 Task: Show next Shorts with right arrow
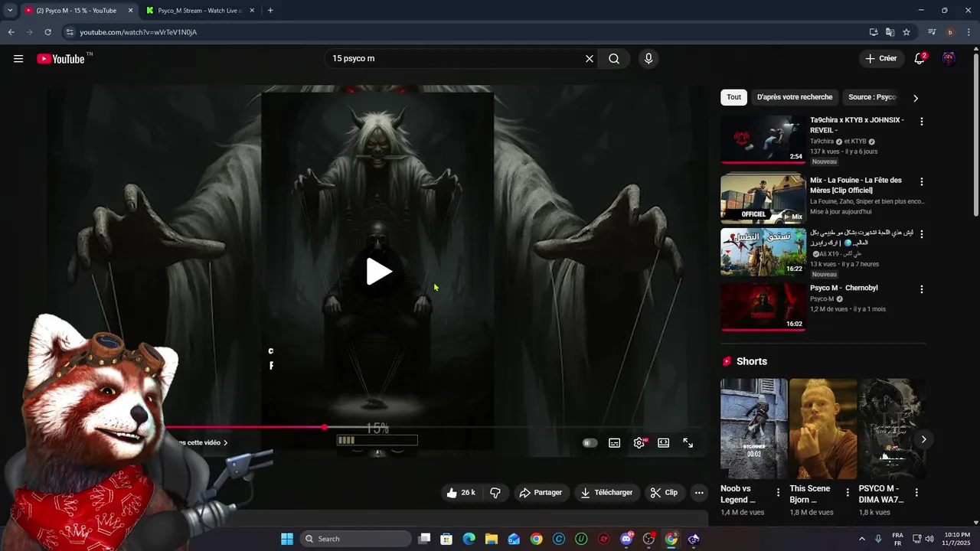(923, 439)
